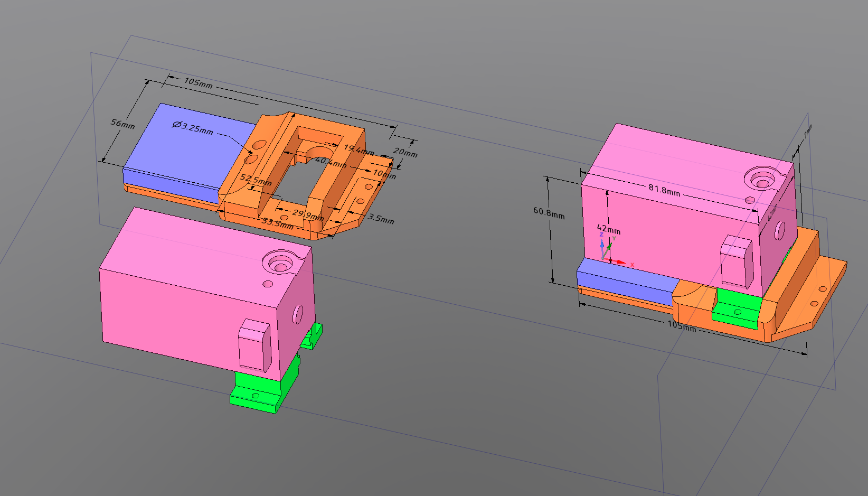This screenshot has width=868, height=496.
Task: Select the countersunk hole atop the assembled pink box
Action: coord(762,179)
